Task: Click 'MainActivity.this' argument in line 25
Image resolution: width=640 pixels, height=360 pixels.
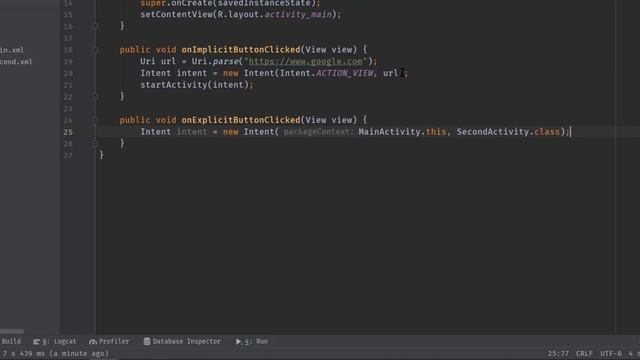Action: 402,132
